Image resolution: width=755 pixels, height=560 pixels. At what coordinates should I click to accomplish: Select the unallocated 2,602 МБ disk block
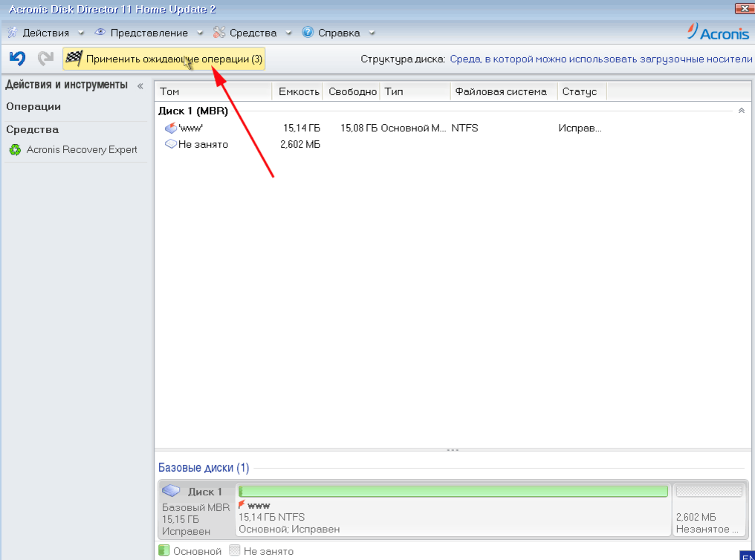pos(709,509)
